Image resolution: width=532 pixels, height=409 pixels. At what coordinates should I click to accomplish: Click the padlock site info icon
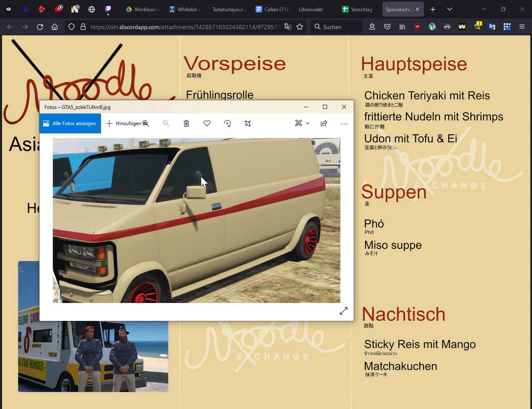[83, 27]
